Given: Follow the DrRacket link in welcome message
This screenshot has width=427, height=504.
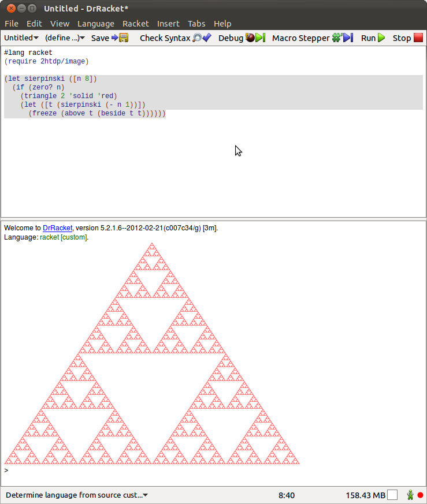Looking at the screenshot, I should (x=57, y=228).
